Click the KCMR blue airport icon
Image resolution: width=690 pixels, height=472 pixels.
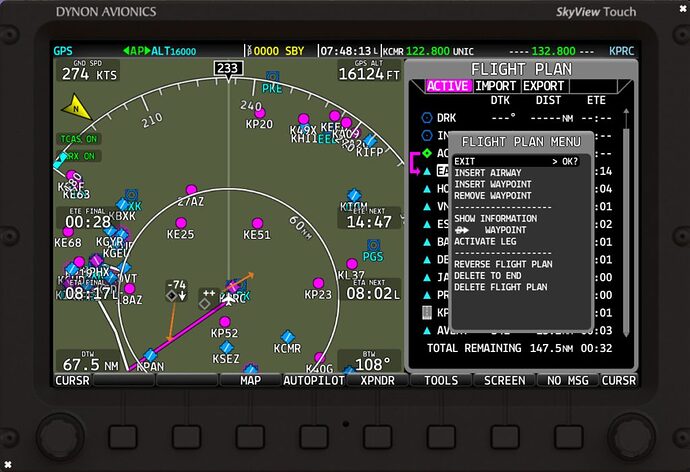click(288, 336)
